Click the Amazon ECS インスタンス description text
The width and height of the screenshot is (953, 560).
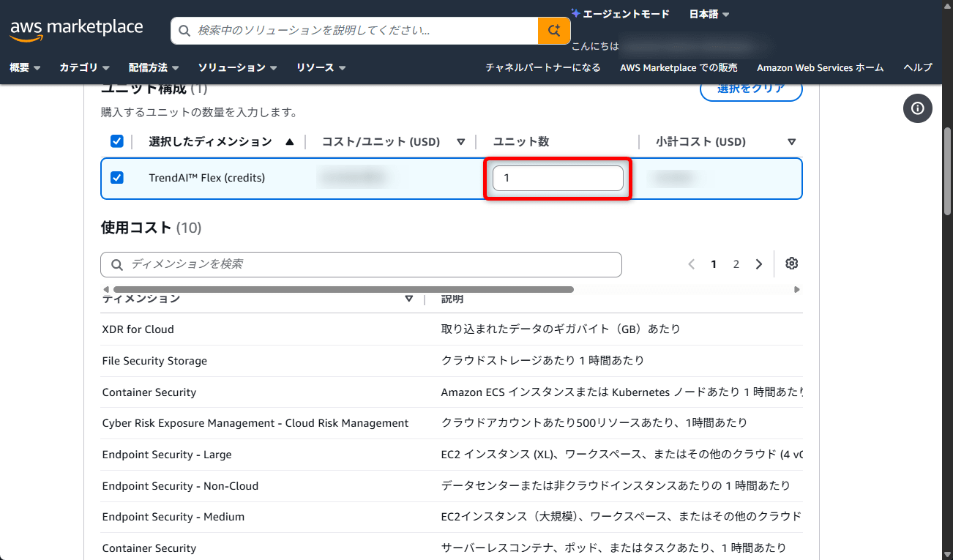tap(622, 392)
